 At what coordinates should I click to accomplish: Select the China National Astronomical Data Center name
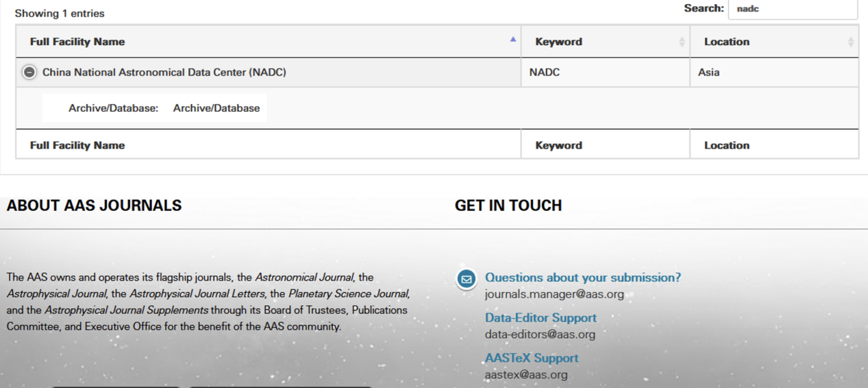coord(164,73)
